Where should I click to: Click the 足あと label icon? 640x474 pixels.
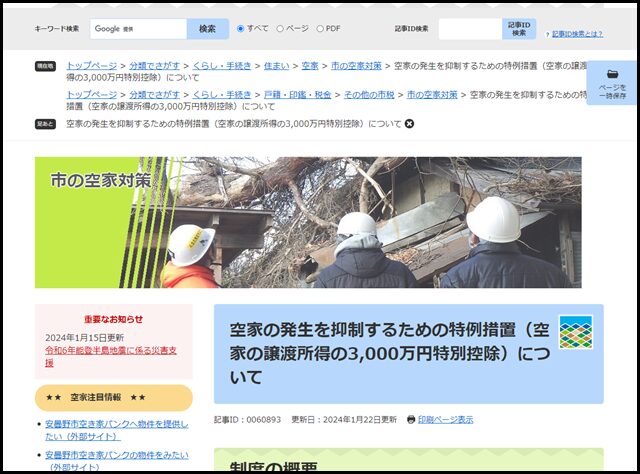pos(45,124)
